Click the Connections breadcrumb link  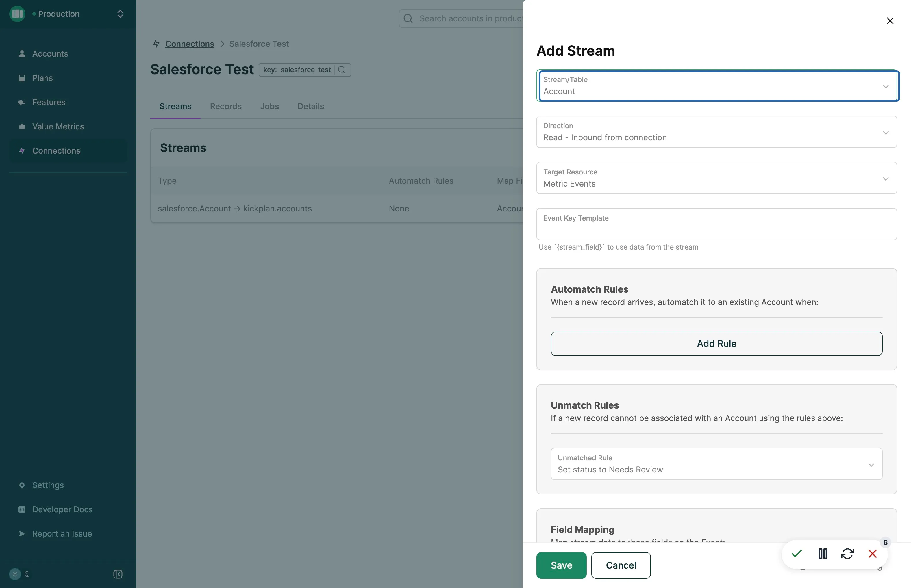pos(190,44)
